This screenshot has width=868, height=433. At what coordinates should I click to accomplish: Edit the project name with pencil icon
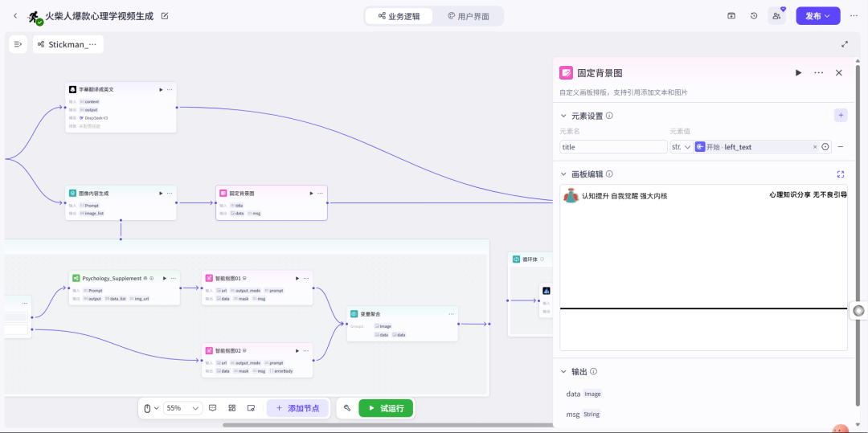pos(165,16)
